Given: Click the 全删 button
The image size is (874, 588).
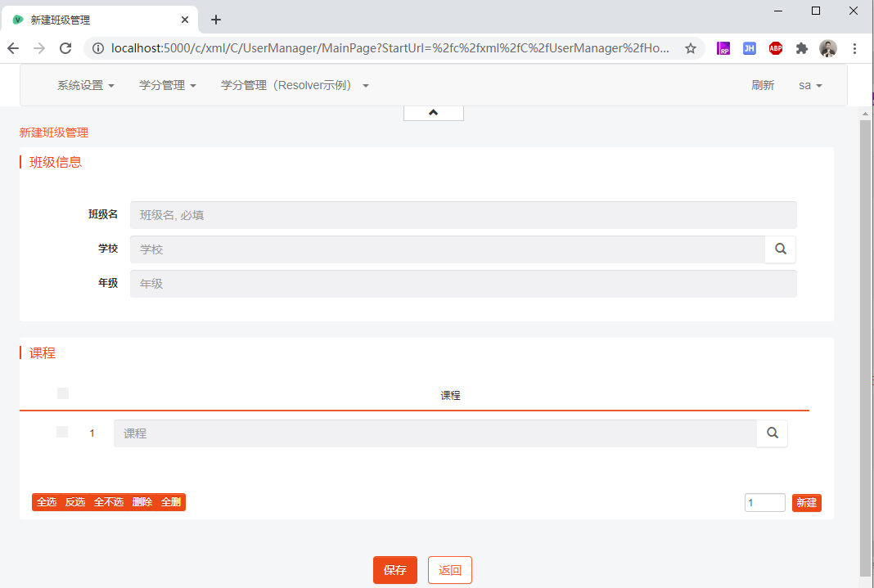Looking at the screenshot, I should 170,502.
